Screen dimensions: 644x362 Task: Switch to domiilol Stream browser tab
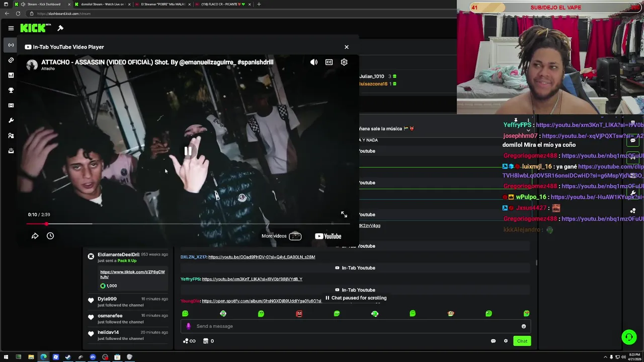(x=102, y=4)
